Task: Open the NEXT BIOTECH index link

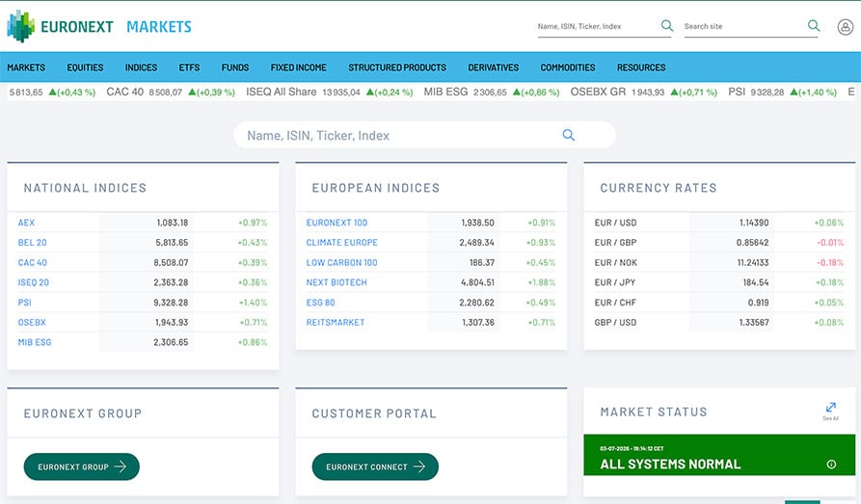Action: pos(336,282)
